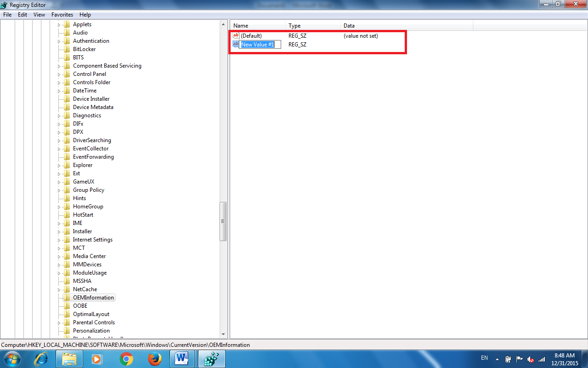The width and height of the screenshot is (588, 368).
Task: Open the View menu
Action: 39,15
